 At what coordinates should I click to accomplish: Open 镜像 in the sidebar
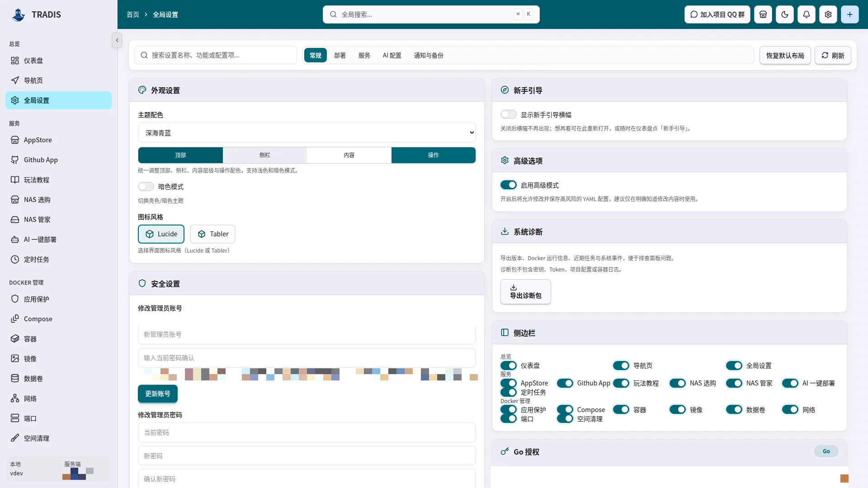pyautogui.click(x=58, y=359)
